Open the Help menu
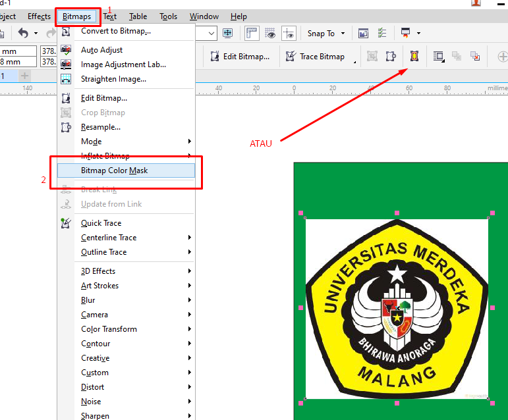This screenshot has height=420, width=508. [x=239, y=16]
